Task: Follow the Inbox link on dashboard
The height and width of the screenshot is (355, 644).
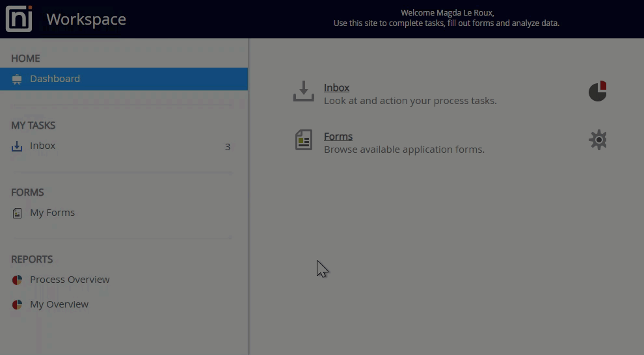Action: click(x=336, y=87)
